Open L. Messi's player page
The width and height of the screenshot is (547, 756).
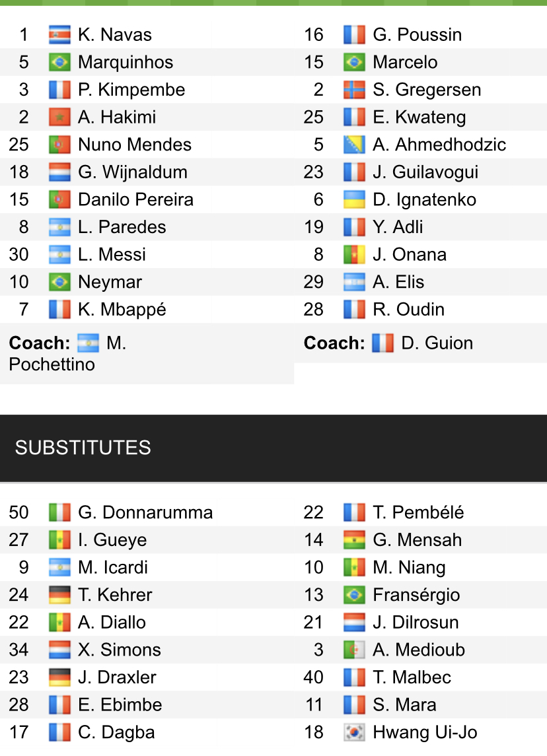(112, 255)
